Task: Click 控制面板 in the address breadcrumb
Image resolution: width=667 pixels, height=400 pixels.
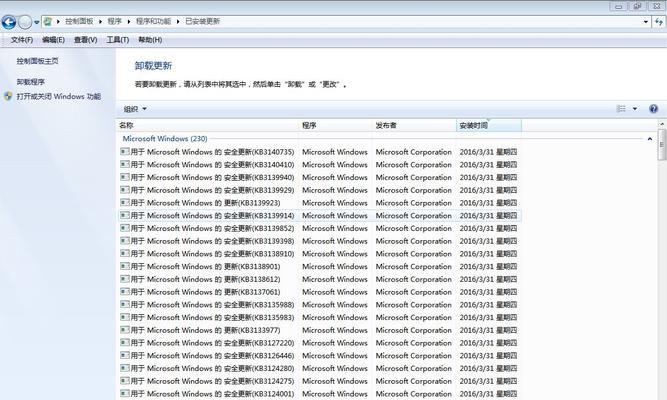Action: tap(79, 21)
